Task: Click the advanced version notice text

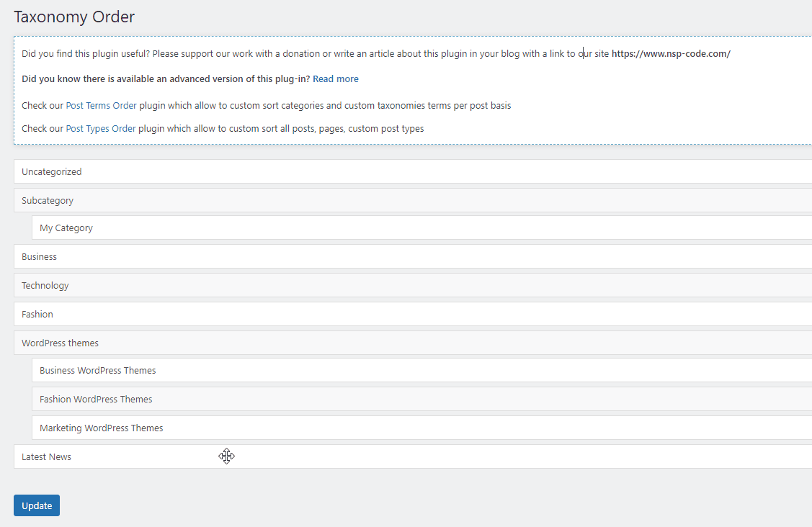Action: point(166,78)
